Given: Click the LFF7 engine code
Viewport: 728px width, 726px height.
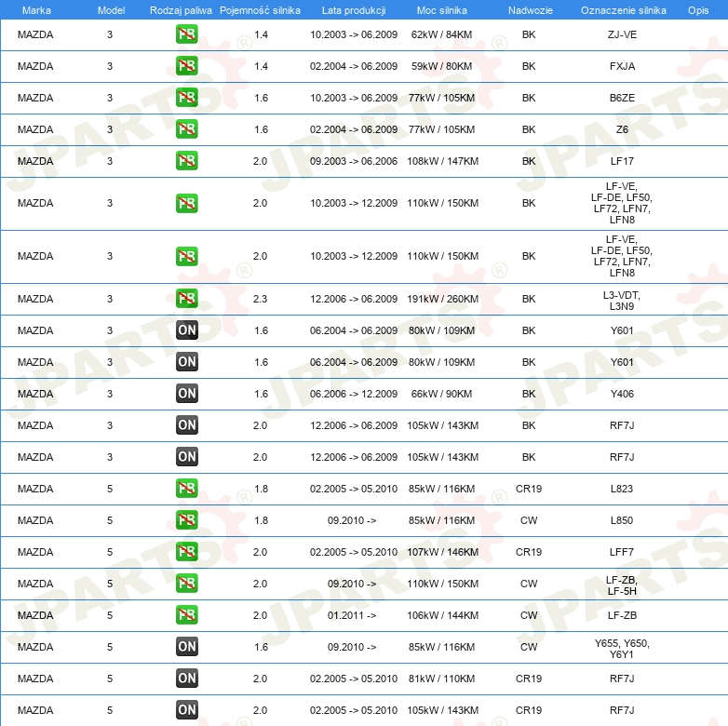Looking at the screenshot, I should (622, 551).
